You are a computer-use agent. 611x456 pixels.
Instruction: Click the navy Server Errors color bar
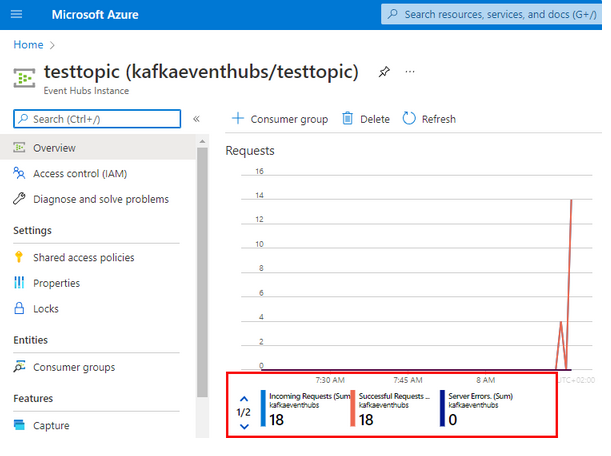442,408
